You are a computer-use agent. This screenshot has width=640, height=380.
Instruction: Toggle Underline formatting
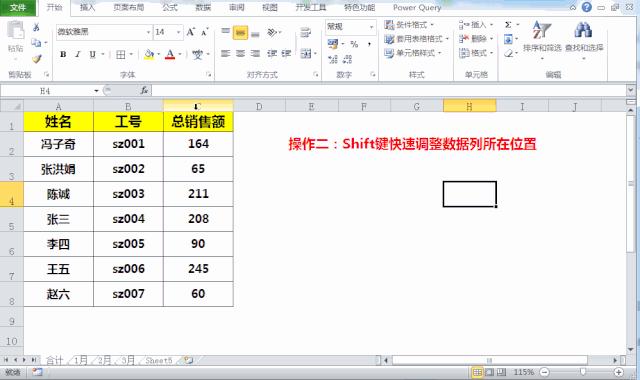click(93, 54)
